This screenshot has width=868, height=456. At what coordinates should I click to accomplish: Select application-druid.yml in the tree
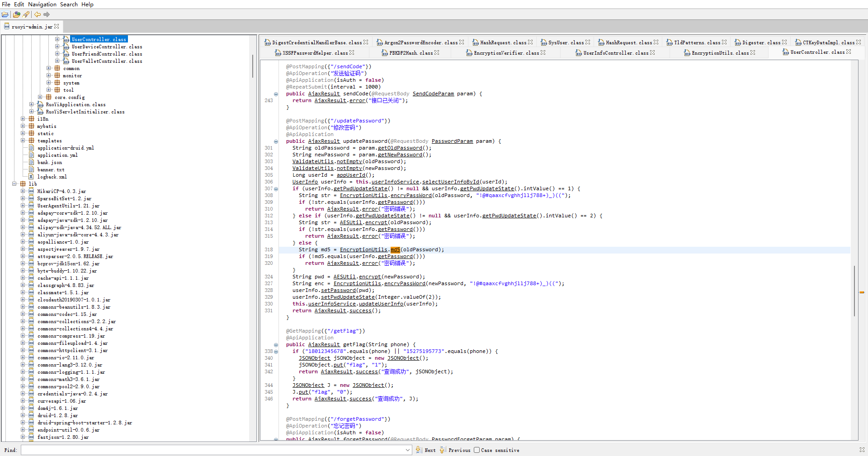[66, 148]
